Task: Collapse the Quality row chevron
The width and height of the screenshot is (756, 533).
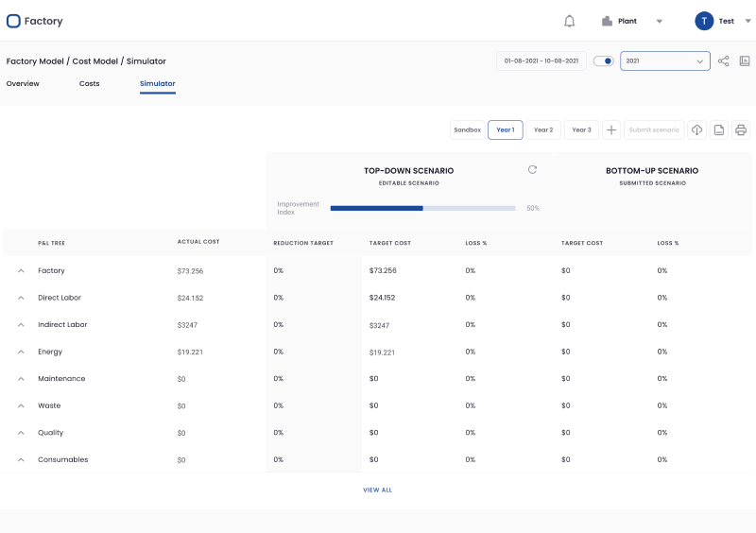Action: coord(21,433)
